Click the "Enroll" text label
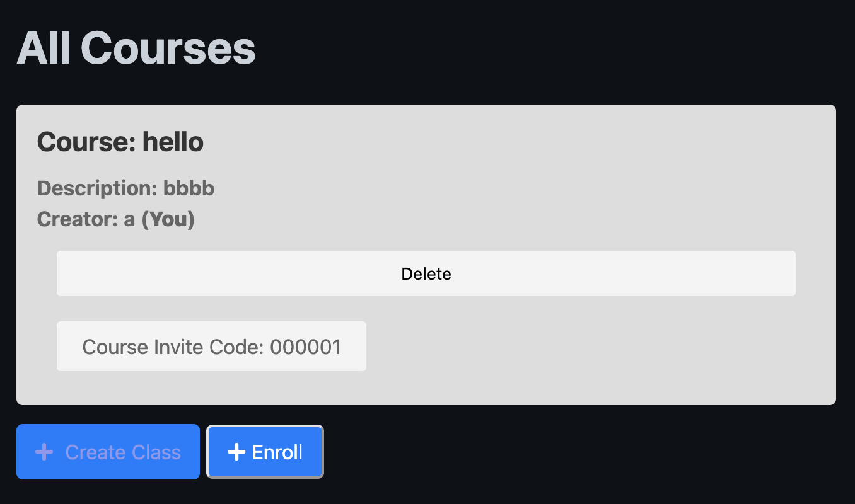The height and width of the screenshot is (504, 855). click(277, 452)
